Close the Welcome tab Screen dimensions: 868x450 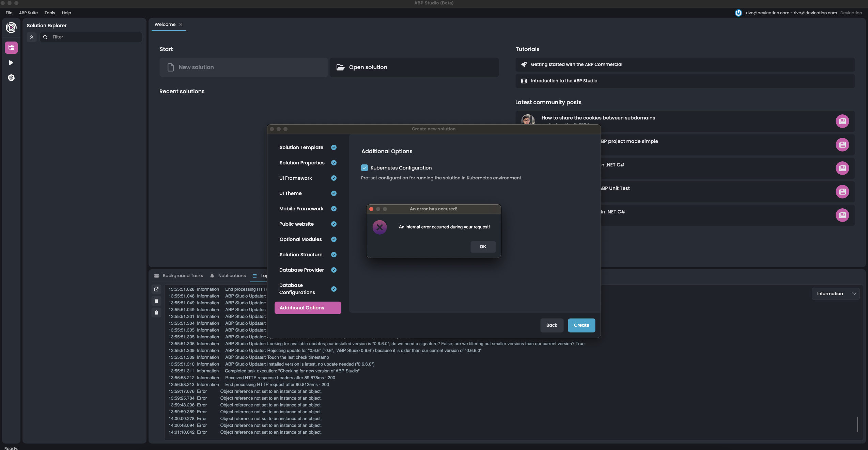coord(181,25)
